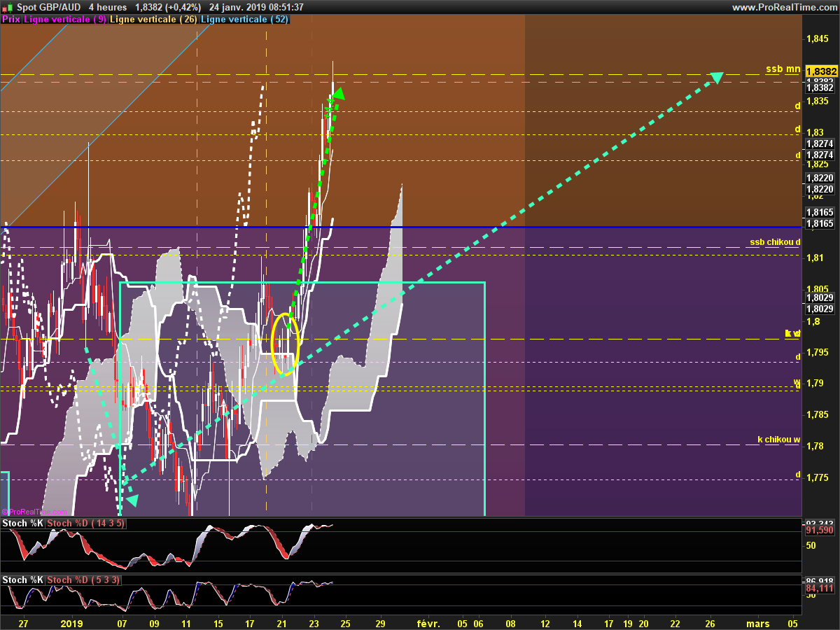Open Ligne verticale (52) indicator settings

click(245, 20)
